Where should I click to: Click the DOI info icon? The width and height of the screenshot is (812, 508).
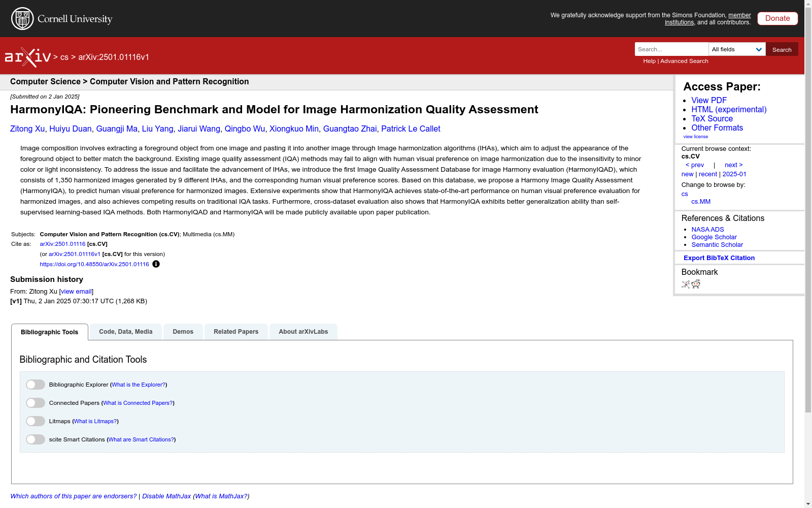pyautogui.click(x=156, y=264)
